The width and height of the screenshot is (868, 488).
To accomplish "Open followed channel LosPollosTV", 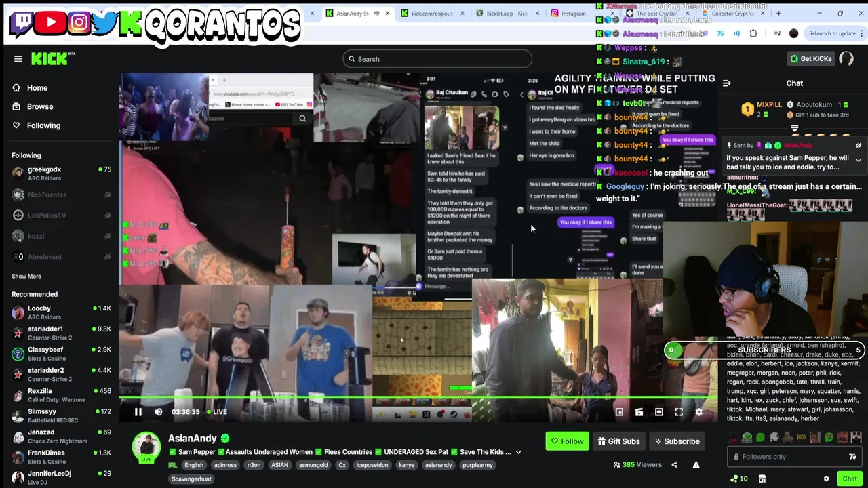I will coord(61,215).
